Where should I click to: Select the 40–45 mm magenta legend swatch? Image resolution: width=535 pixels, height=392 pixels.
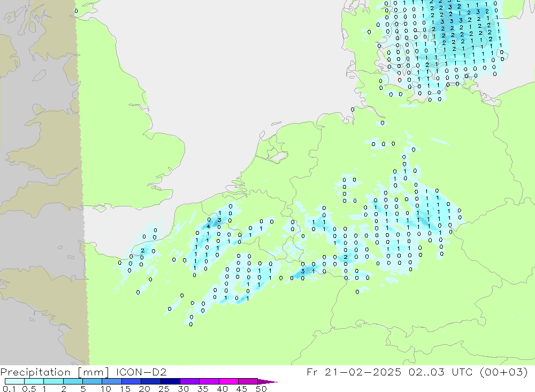click(x=228, y=381)
